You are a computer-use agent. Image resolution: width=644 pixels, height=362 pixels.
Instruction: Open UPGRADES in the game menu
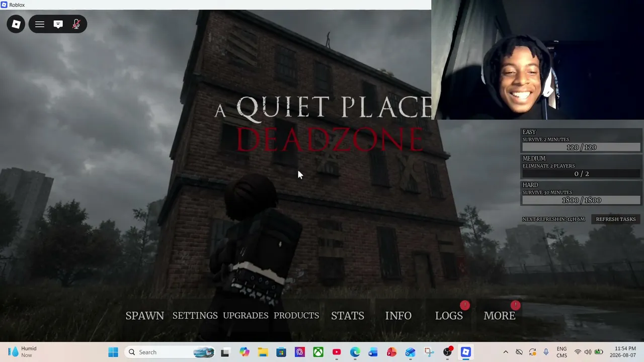(246, 316)
